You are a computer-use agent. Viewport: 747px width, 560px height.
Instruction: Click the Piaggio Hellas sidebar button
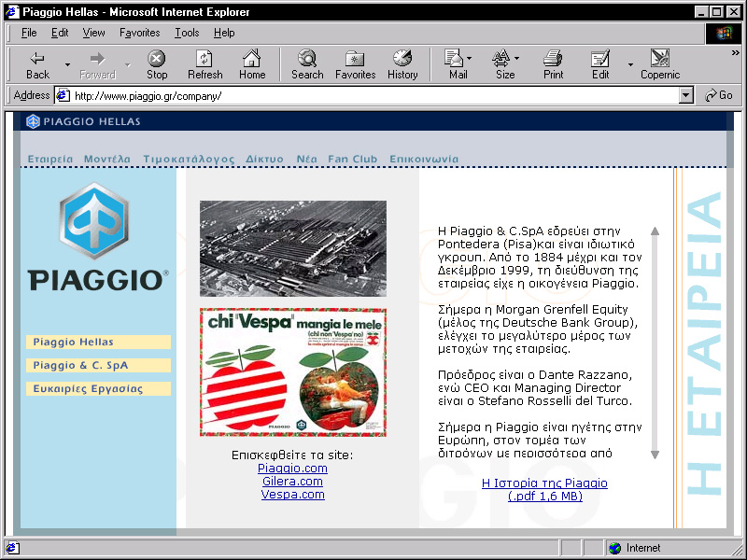point(99,342)
